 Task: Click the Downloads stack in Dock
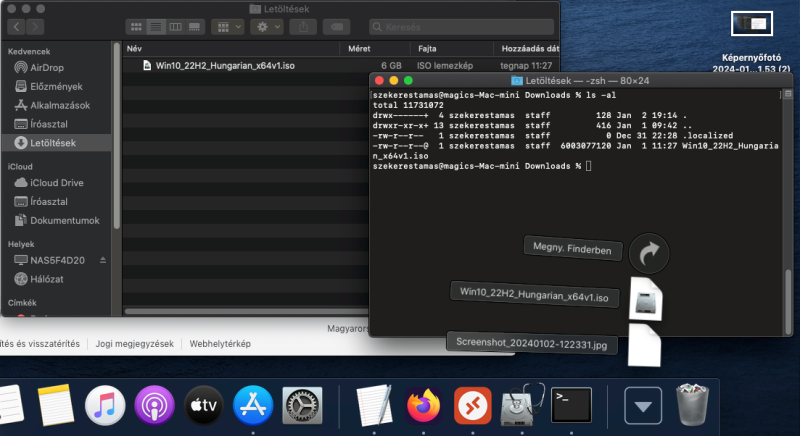pos(643,405)
